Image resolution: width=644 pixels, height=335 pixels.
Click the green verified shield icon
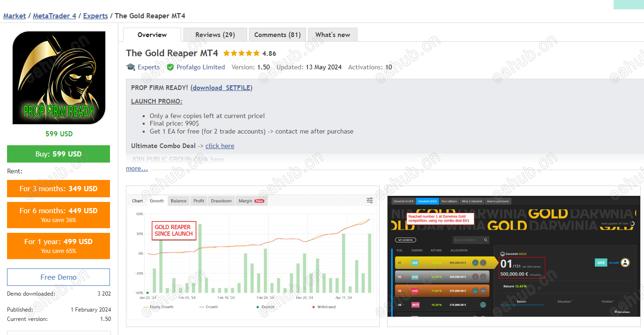point(170,67)
